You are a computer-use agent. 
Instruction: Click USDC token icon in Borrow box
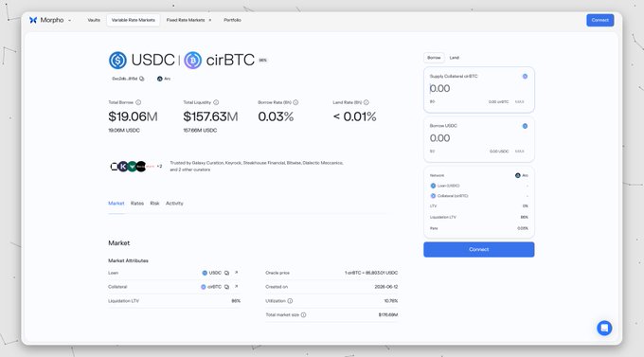pos(525,126)
